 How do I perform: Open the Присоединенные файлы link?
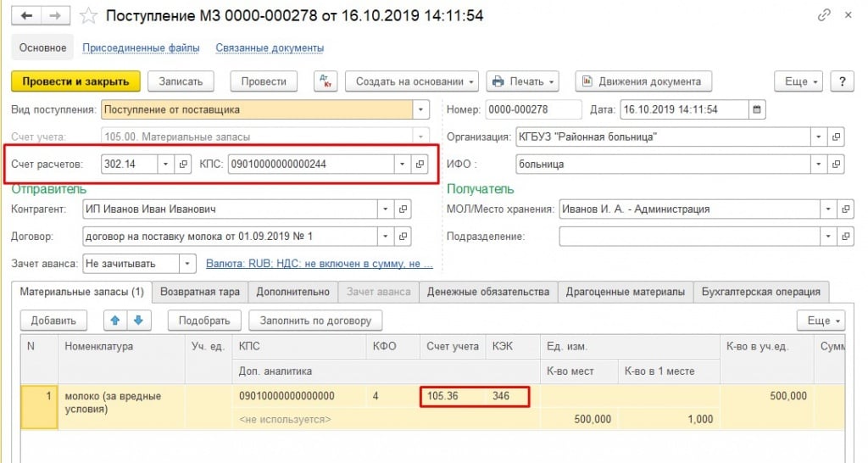[141, 48]
